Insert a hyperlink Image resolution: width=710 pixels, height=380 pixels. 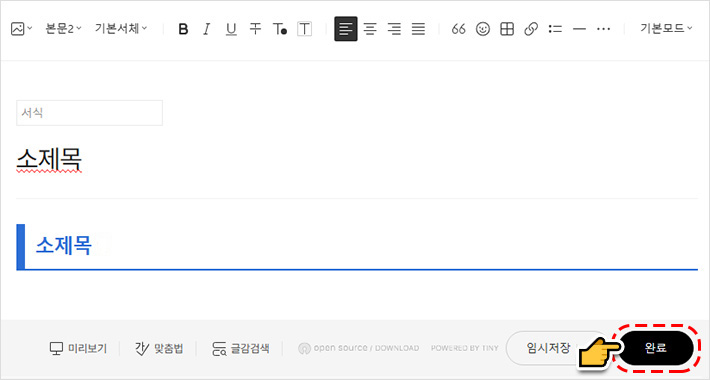click(531, 29)
